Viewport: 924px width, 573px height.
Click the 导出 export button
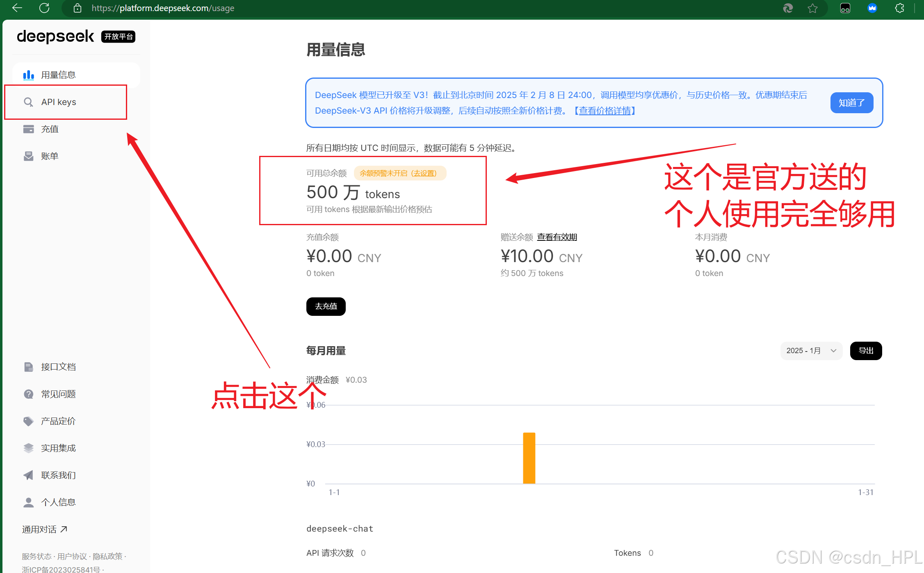coord(866,351)
